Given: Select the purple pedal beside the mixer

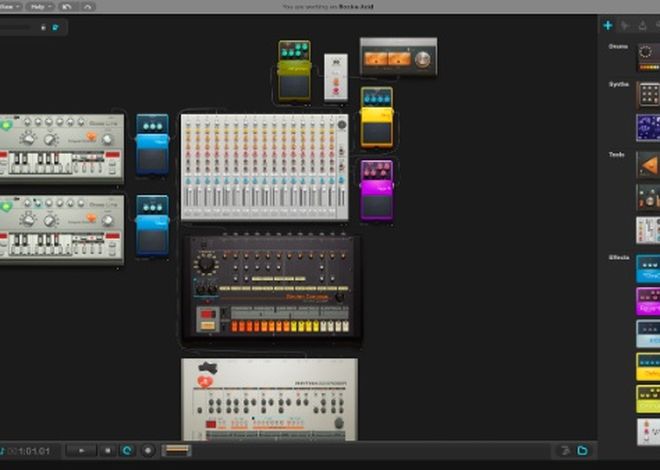Looking at the screenshot, I should (x=377, y=190).
